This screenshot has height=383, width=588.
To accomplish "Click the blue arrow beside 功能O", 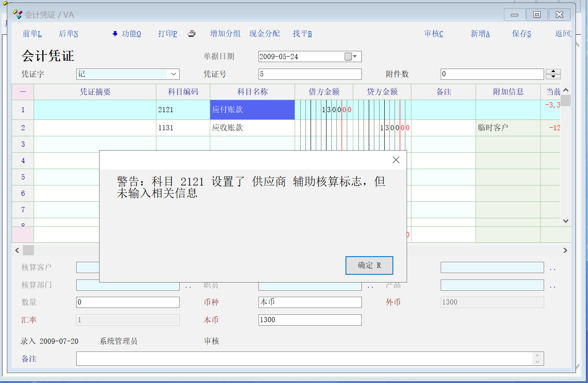I will (115, 34).
